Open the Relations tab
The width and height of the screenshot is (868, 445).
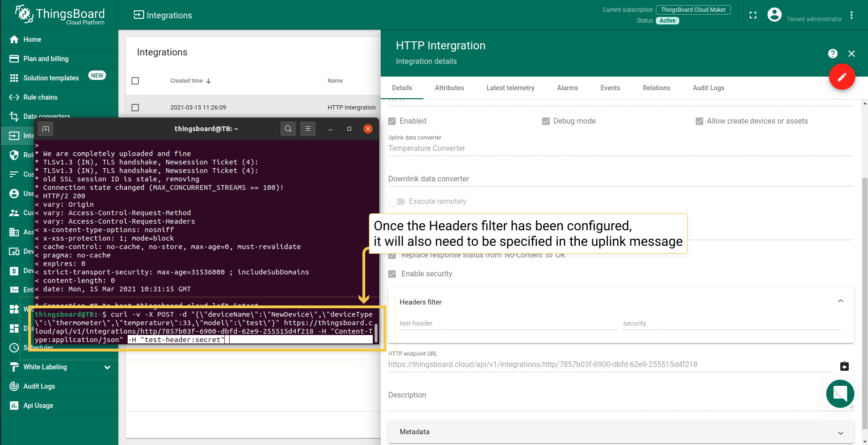pos(656,88)
